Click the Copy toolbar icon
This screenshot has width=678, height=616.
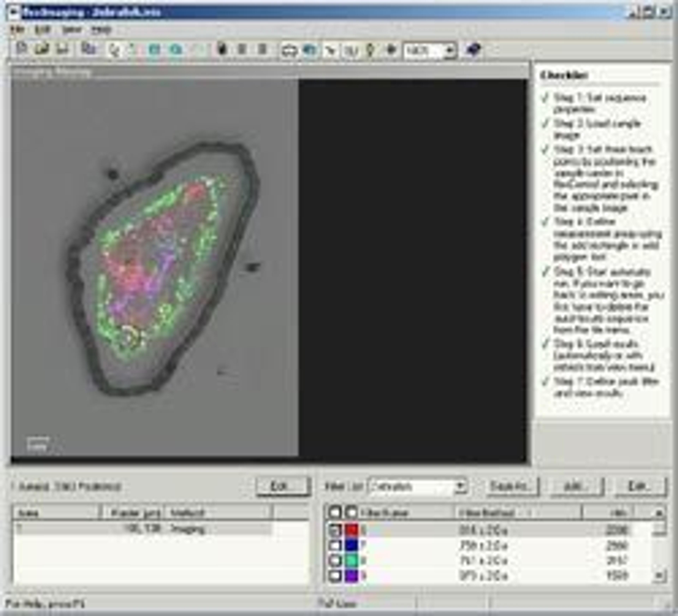88,49
